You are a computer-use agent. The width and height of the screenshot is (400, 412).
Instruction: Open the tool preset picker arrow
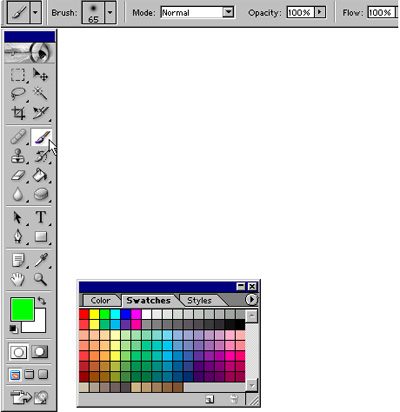[x=35, y=13]
